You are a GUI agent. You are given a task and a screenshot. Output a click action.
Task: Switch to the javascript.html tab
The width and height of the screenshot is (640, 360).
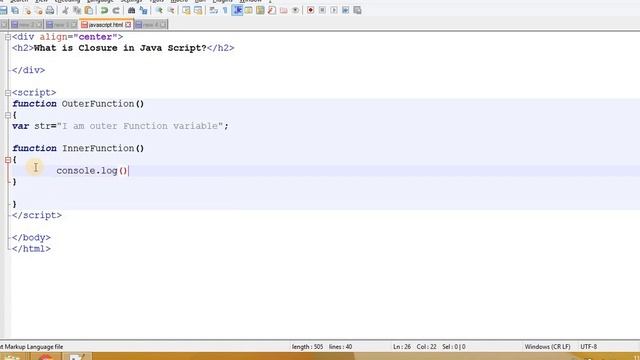click(105, 25)
